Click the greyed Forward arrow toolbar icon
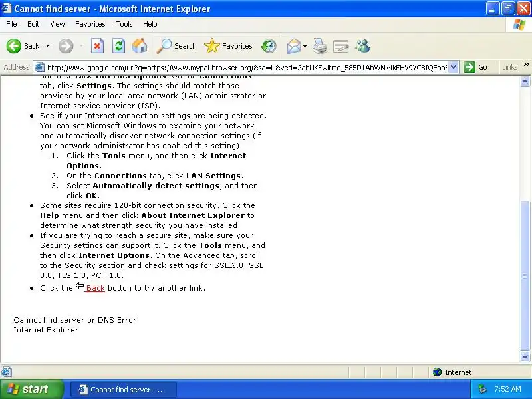This screenshot has width=532, height=399. coord(66,46)
